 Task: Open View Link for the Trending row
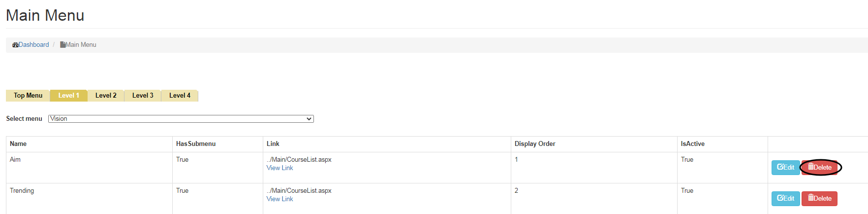coord(279,199)
